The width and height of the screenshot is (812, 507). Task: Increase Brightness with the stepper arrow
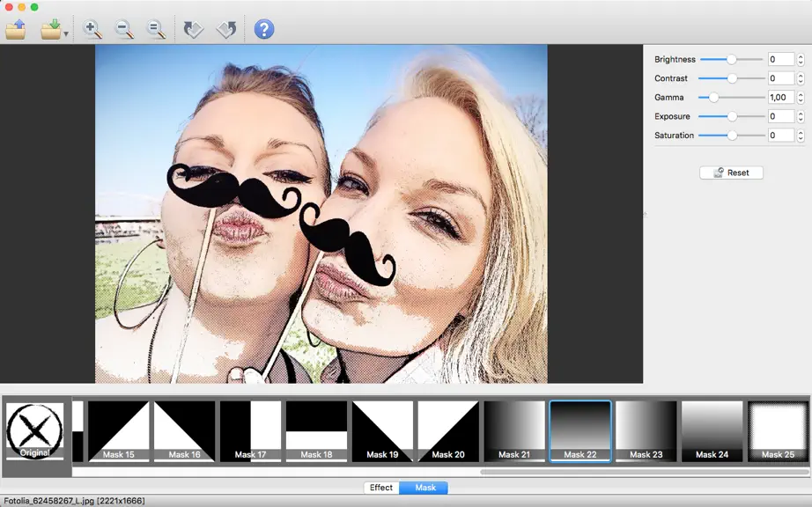(801, 56)
